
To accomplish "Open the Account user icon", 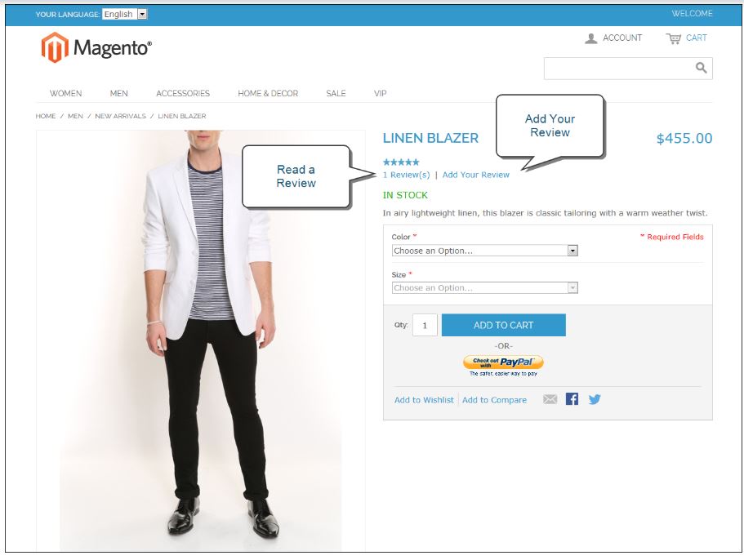I will click(590, 38).
